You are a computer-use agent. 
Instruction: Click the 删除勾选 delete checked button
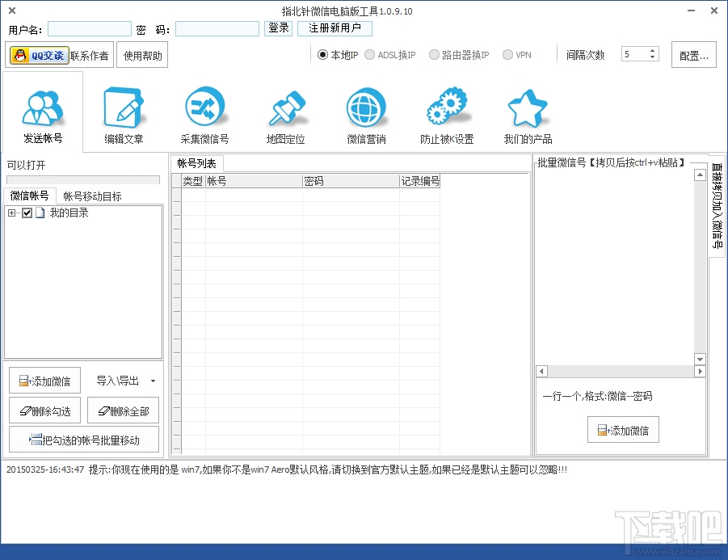tap(45, 411)
